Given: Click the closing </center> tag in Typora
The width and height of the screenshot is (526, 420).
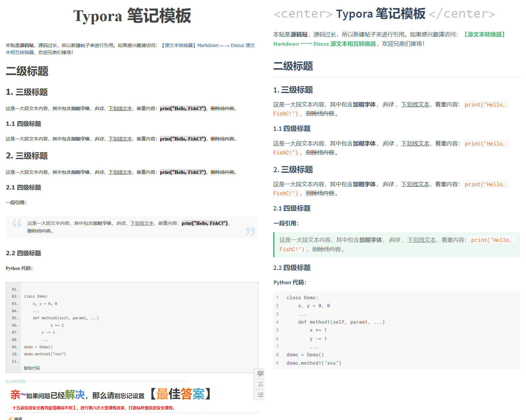Looking at the screenshot, I should click(x=462, y=14).
